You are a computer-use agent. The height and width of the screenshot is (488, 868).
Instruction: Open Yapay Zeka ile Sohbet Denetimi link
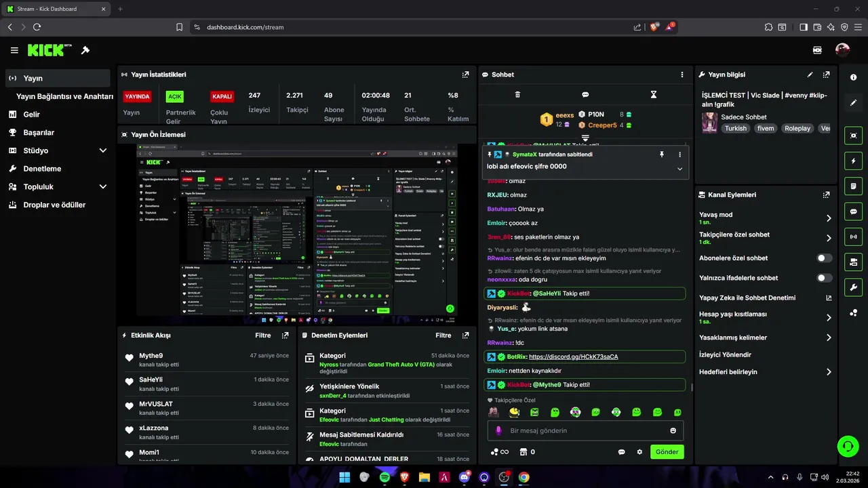click(747, 298)
